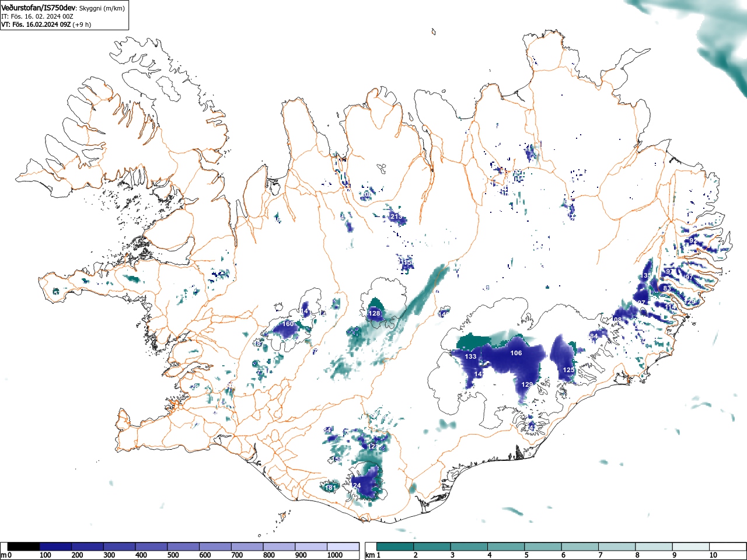Click the '5' km tick label on teal legend
747x560 pixels.
[x=526, y=555]
